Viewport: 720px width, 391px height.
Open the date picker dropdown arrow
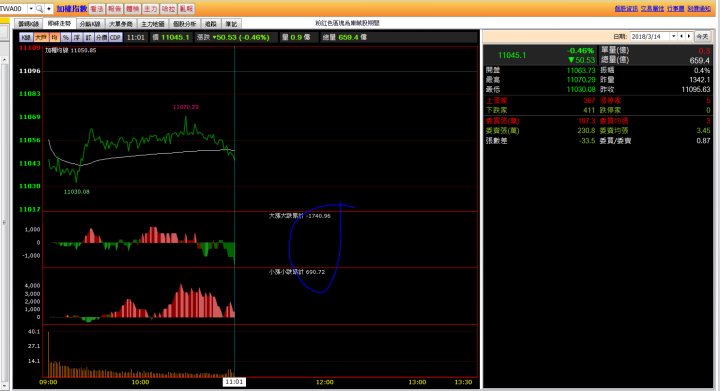pos(674,36)
